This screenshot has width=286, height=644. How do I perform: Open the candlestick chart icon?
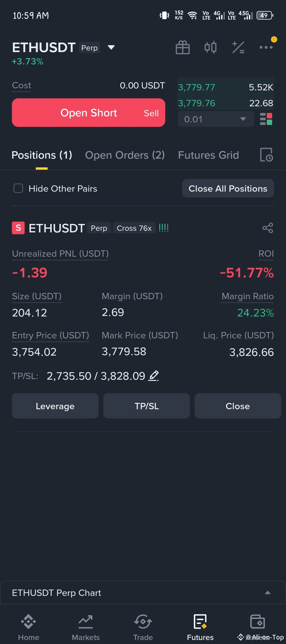coord(211,48)
